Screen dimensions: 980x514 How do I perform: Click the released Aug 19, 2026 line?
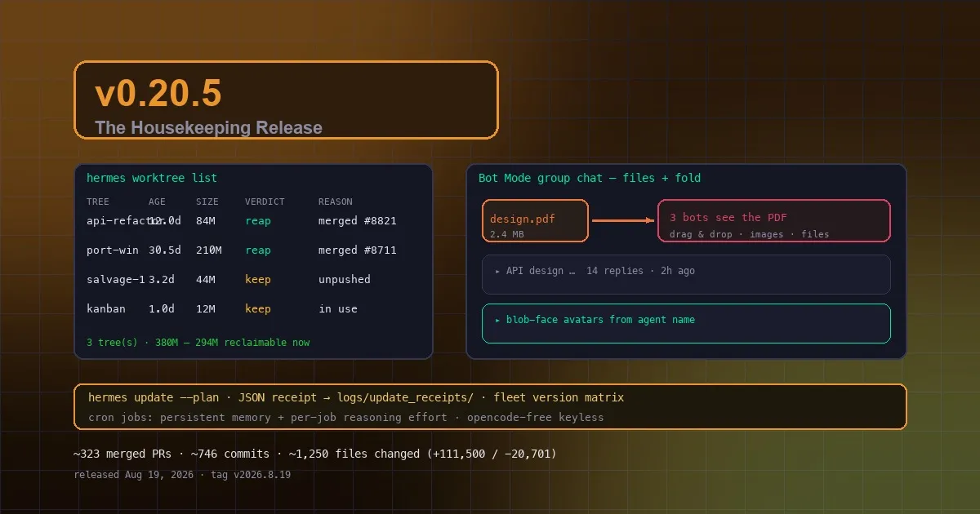point(182,474)
